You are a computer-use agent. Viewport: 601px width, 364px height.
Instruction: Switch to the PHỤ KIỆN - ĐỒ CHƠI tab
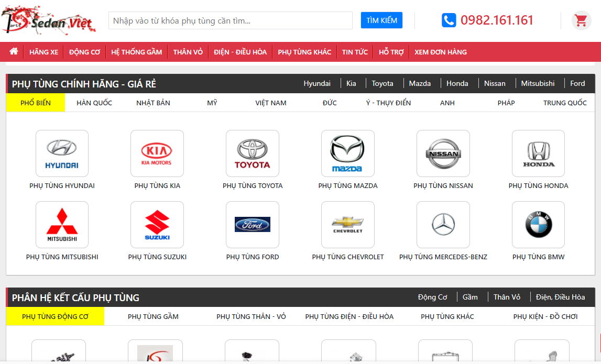coord(545,316)
